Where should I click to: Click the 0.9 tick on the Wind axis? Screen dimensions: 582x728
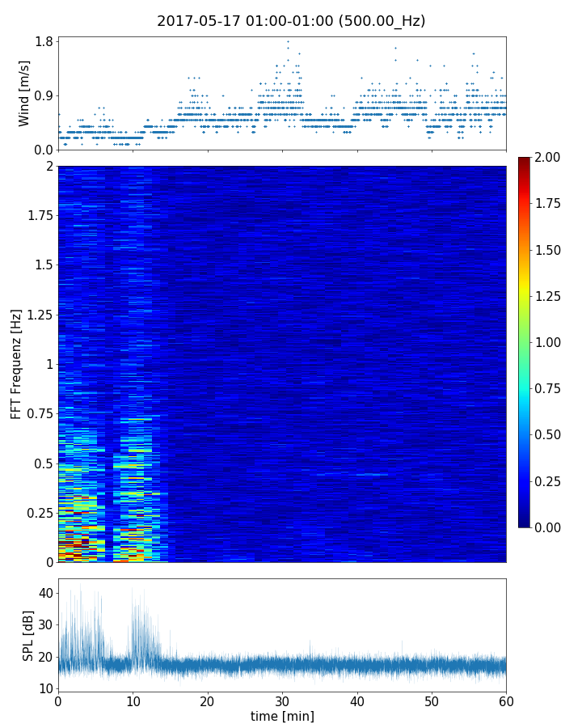(x=44, y=95)
